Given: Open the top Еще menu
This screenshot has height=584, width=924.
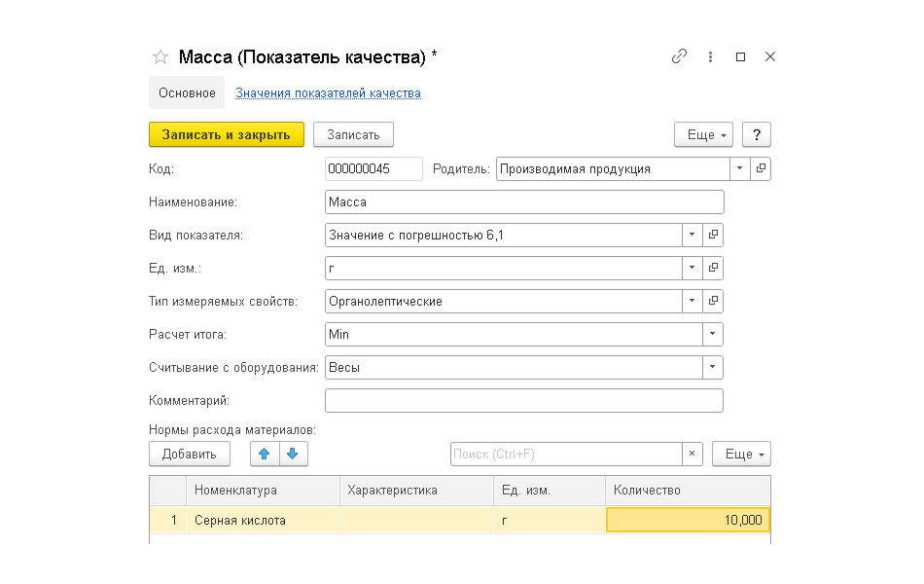Looking at the screenshot, I should [x=703, y=134].
